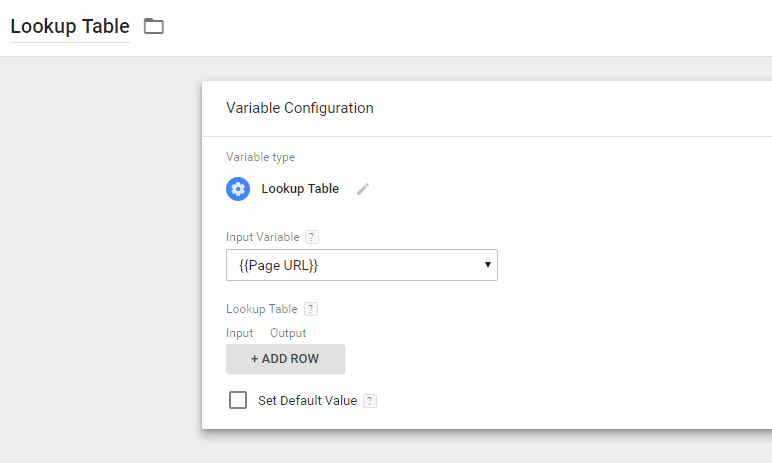This screenshot has height=463, width=772.
Task: Click the folder icon beside the title
Action: [154, 26]
